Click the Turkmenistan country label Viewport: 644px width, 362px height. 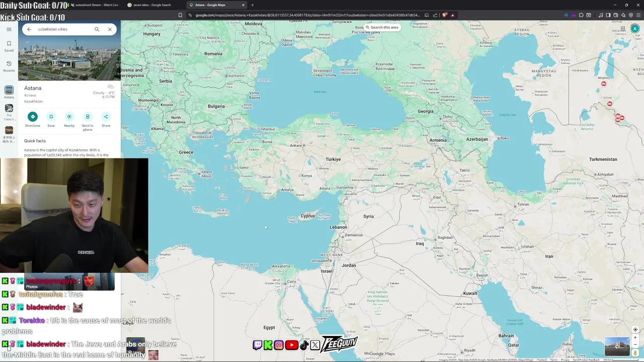coord(603,159)
